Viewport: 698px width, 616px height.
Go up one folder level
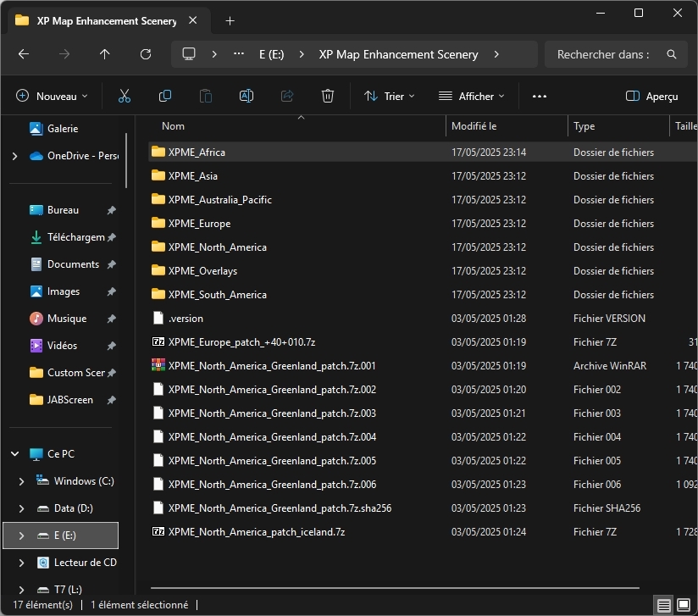(105, 54)
